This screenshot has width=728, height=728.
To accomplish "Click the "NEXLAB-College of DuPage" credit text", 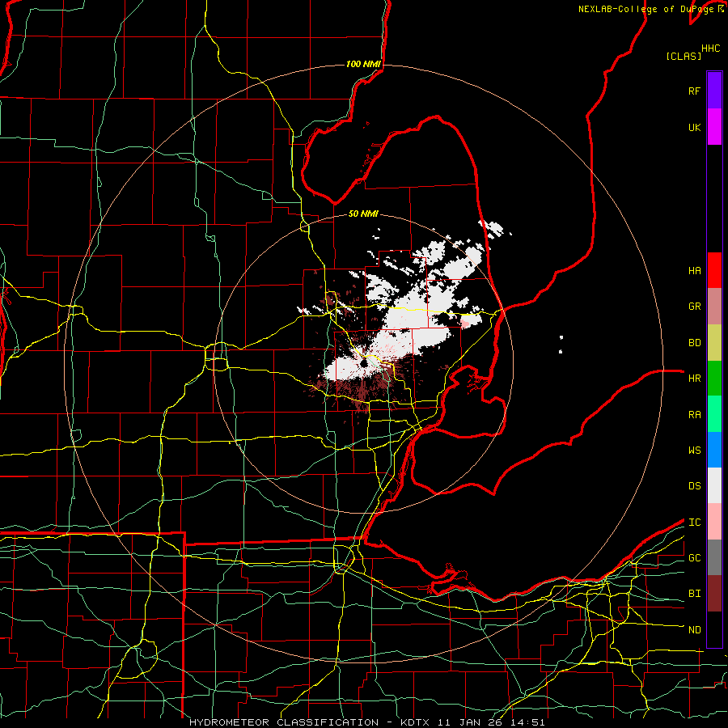I will coord(647,9).
